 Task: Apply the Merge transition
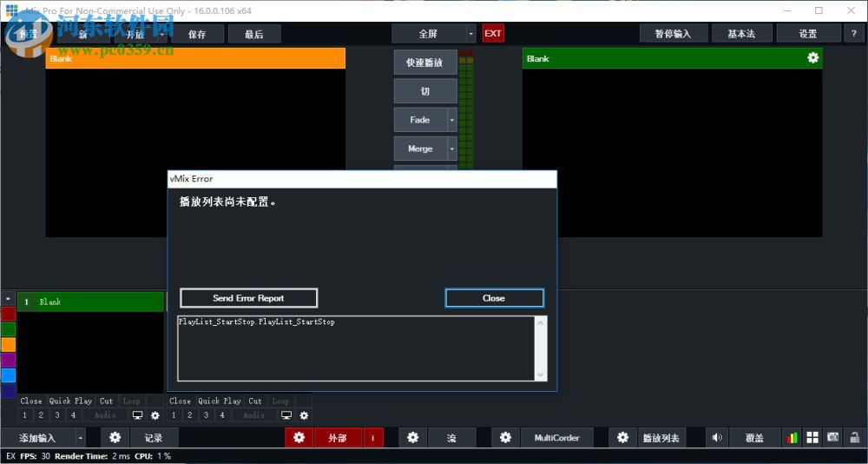(x=420, y=149)
